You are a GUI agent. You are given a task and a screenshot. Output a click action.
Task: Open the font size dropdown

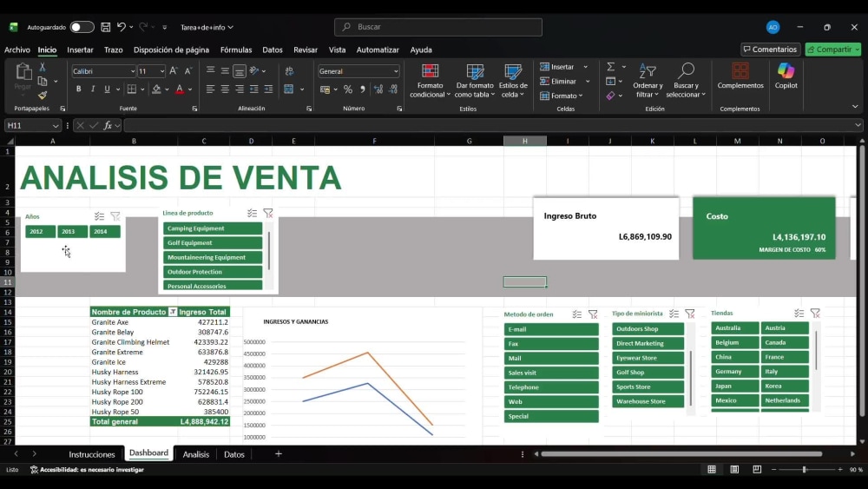(161, 71)
